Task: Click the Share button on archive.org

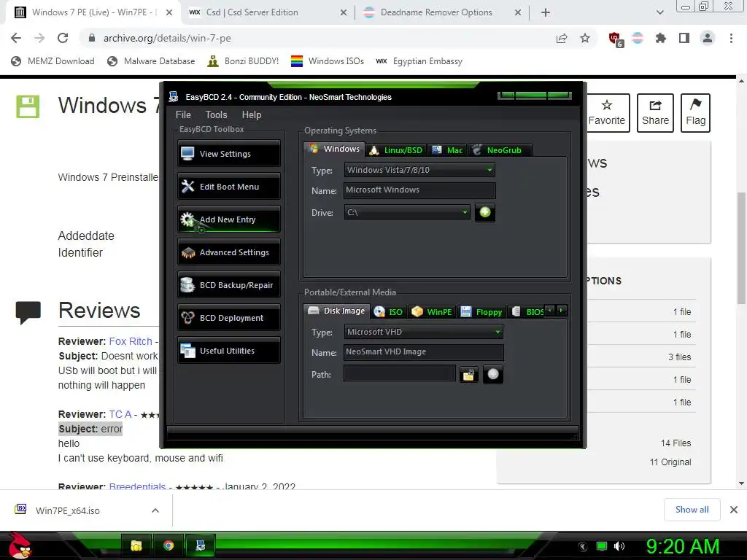Action: point(655,113)
